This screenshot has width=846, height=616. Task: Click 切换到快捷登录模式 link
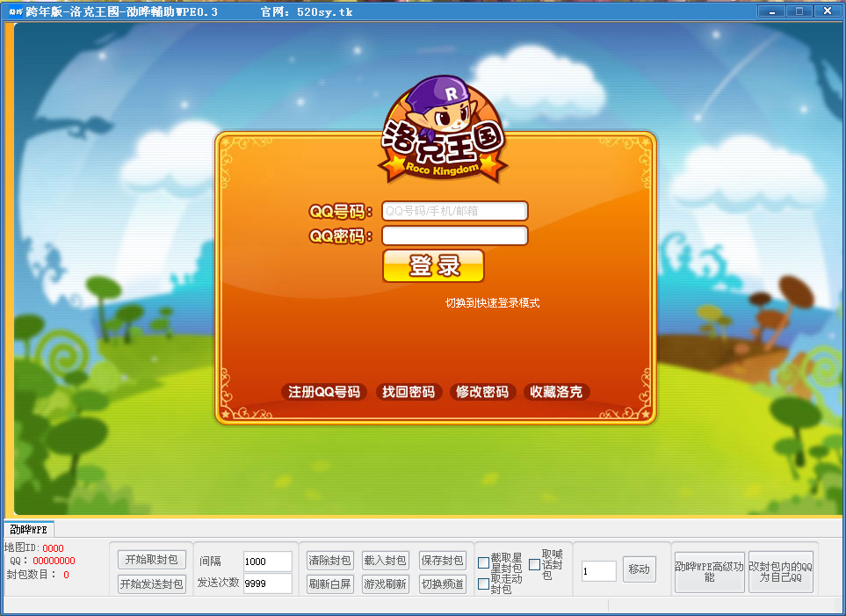(492, 303)
